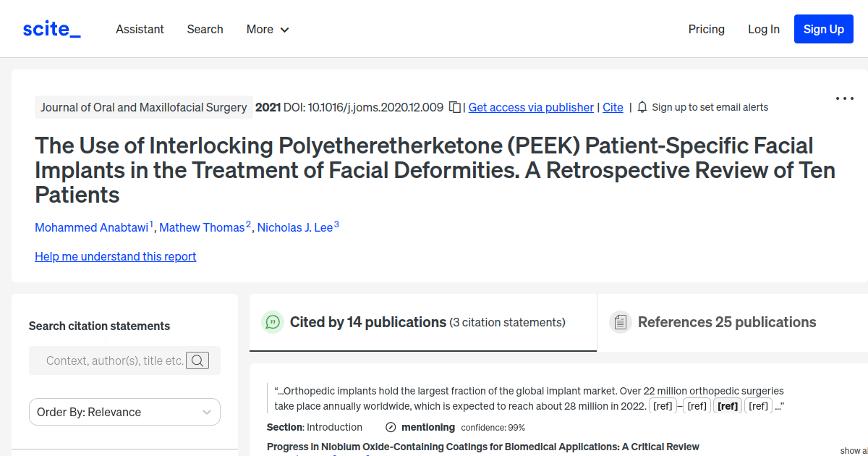Screen dimensions: 868x456
Task: Expand the More navigation menu
Action: point(267,29)
